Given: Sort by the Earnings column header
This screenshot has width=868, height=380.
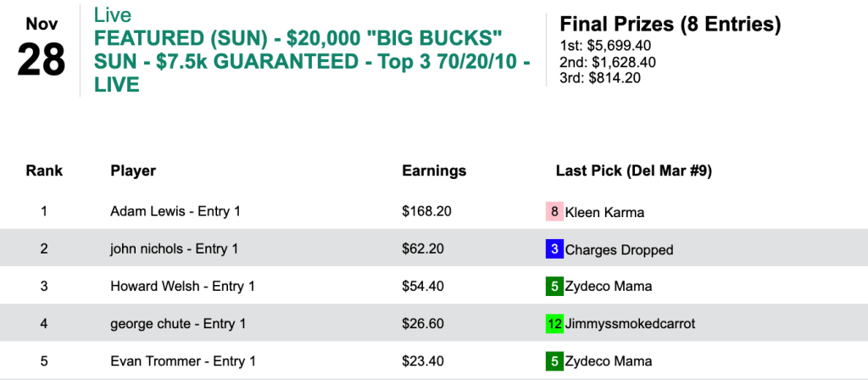Looking at the screenshot, I should pos(434,171).
